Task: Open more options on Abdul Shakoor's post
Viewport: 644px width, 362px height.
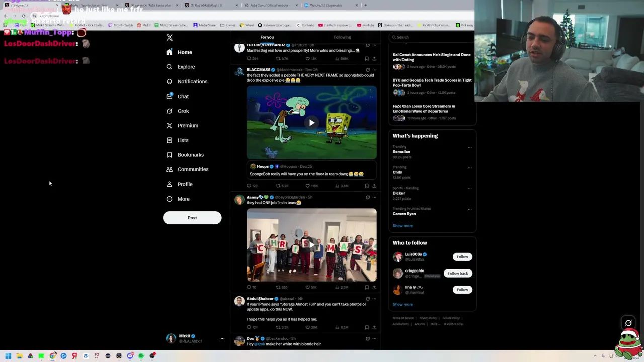Action: pos(374,299)
